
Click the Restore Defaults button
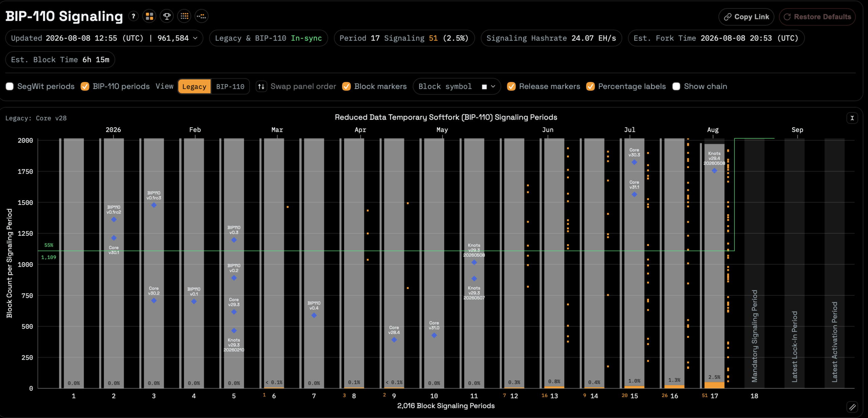coord(817,17)
